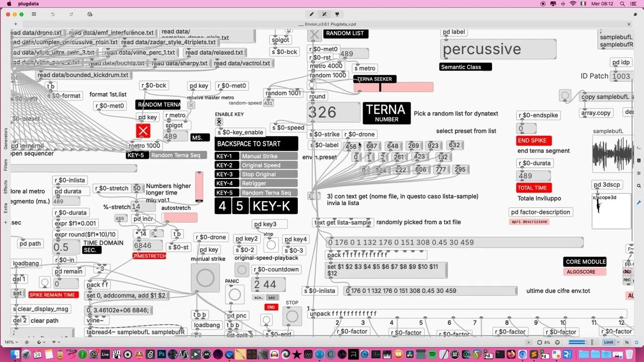Screen dimensions: 644x362
Task: Open the plugdata menu in menu bar
Action: (28, 4)
